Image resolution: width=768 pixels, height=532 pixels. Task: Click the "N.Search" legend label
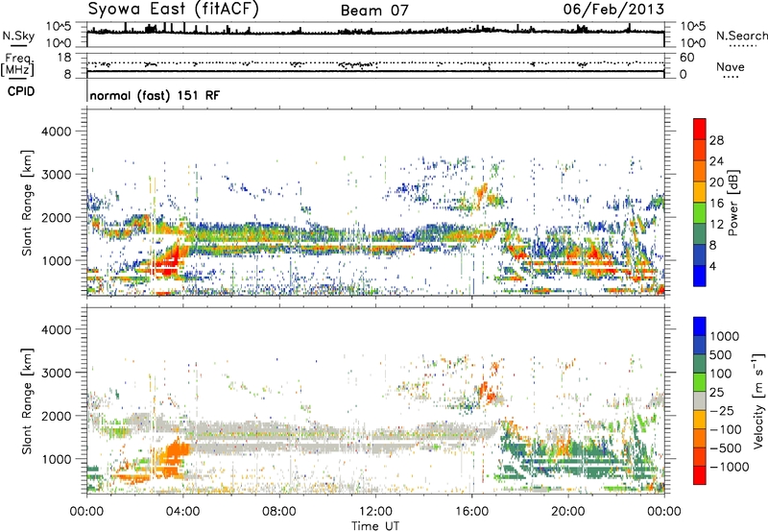point(741,36)
